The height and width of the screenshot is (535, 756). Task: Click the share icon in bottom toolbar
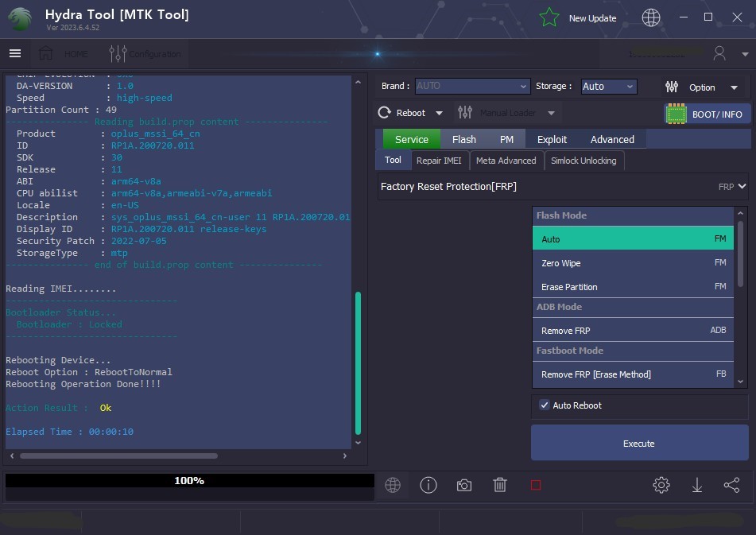tap(731, 485)
